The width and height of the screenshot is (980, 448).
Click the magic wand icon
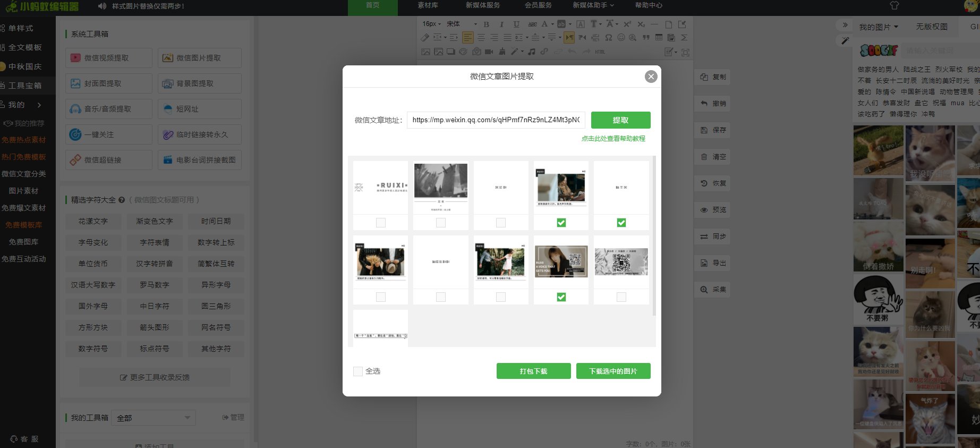845,40
